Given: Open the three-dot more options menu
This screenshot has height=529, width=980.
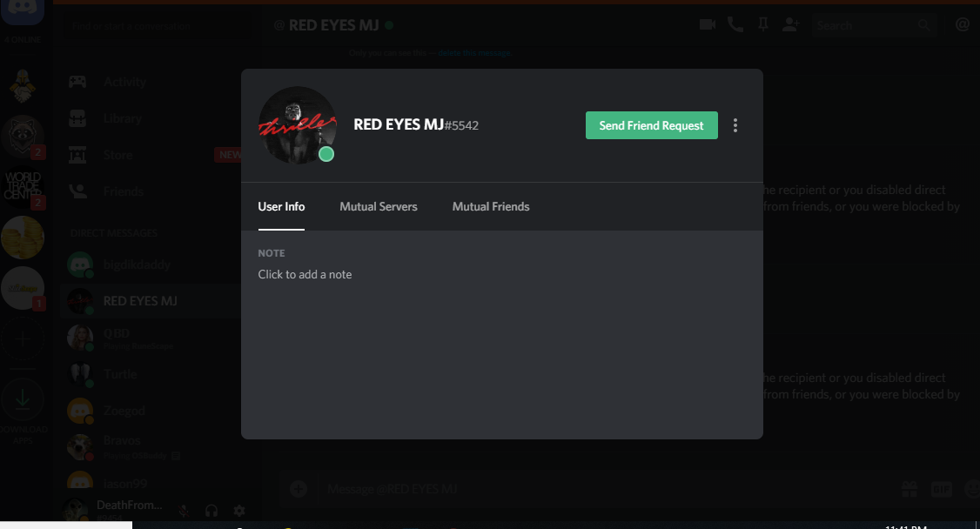Looking at the screenshot, I should coord(735,125).
